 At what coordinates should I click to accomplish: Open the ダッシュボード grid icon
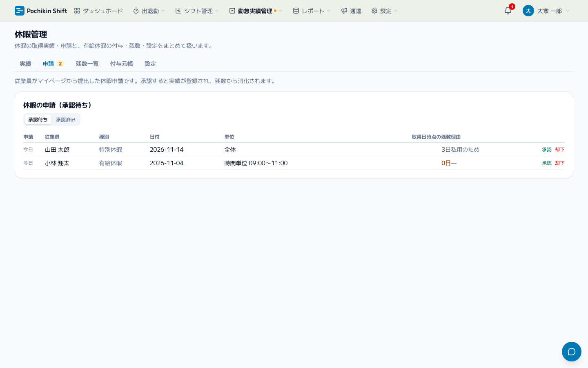[77, 11]
